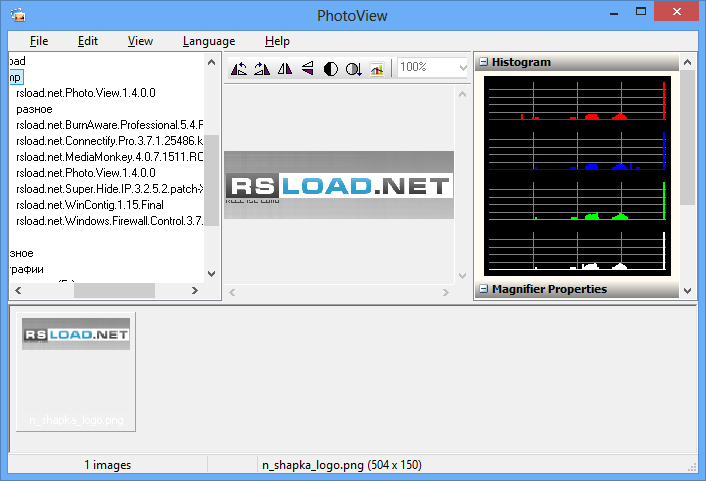This screenshot has width=706, height=481.
Task: Collapse the Magnifier Properties panel
Action: 484,289
